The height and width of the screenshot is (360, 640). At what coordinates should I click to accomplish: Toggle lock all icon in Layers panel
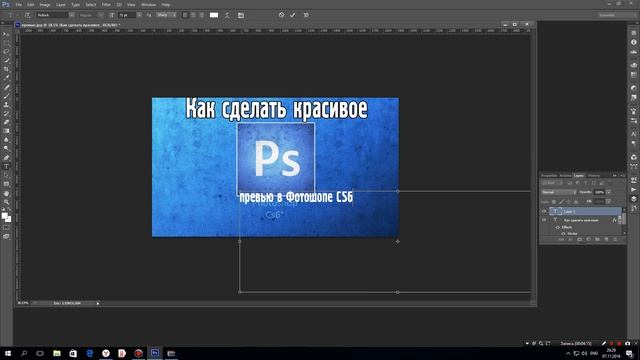pyautogui.click(x=576, y=202)
